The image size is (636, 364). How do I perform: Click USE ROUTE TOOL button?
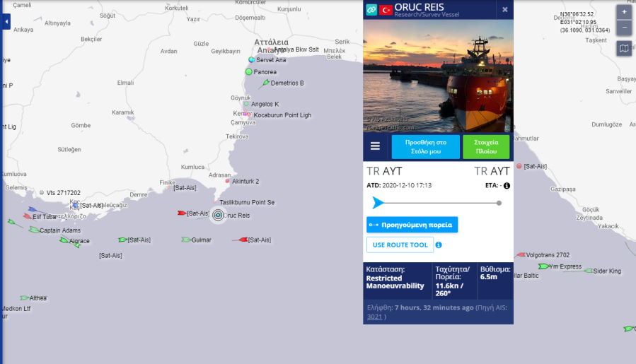[x=400, y=245]
